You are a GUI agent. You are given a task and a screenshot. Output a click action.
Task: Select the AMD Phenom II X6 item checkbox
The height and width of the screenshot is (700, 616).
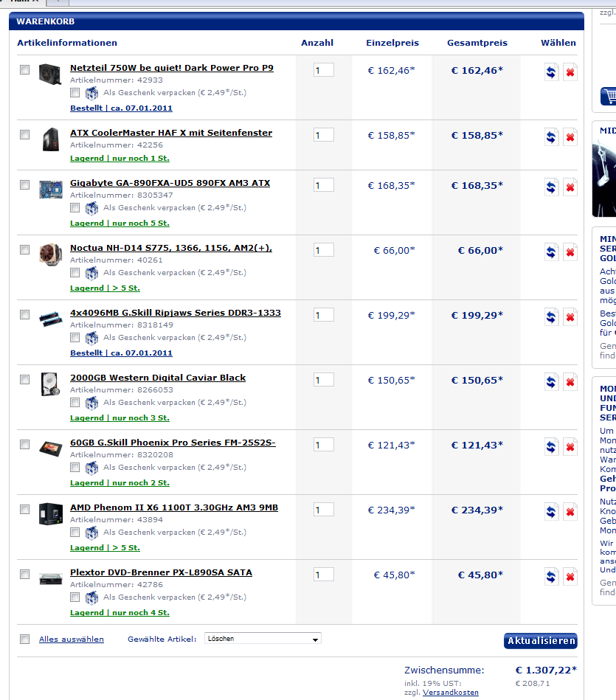(x=24, y=510)
